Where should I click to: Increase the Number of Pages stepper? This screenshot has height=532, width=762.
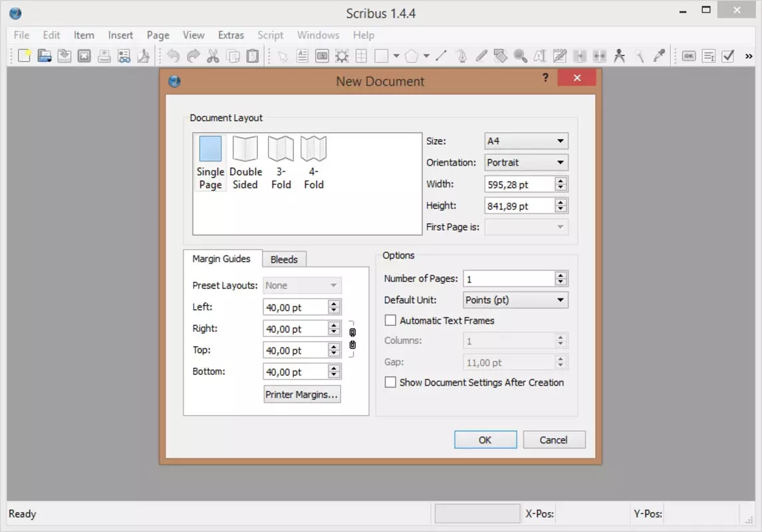561,275
